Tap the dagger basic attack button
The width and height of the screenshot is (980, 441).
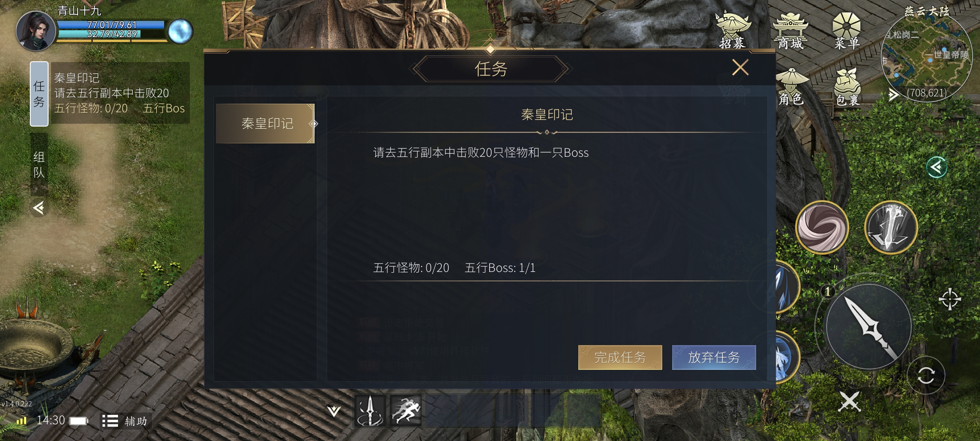click(x=869, y=327)
